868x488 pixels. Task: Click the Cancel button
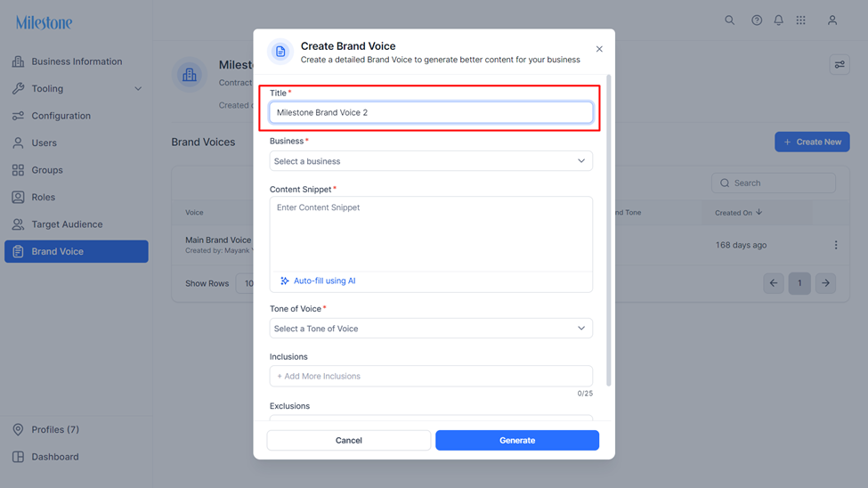pos(349,441)
